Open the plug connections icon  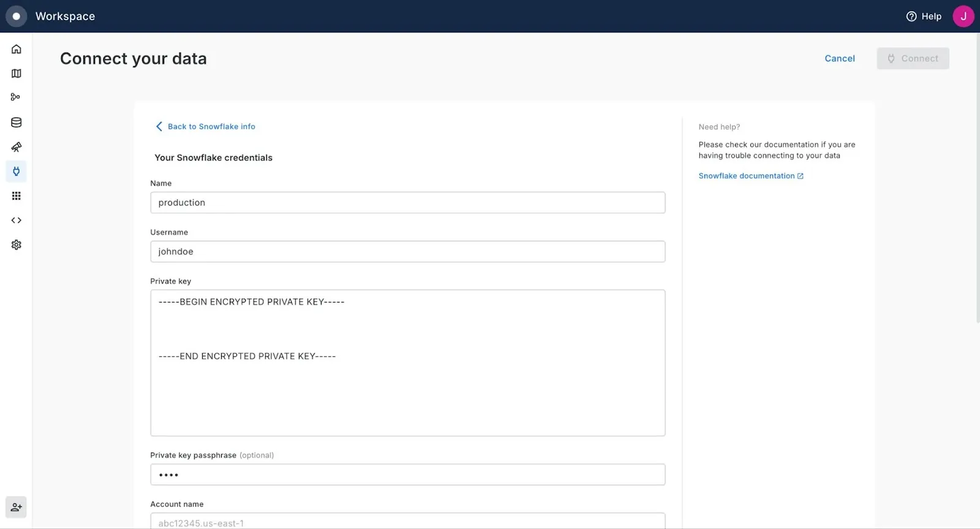click(17, 171)
